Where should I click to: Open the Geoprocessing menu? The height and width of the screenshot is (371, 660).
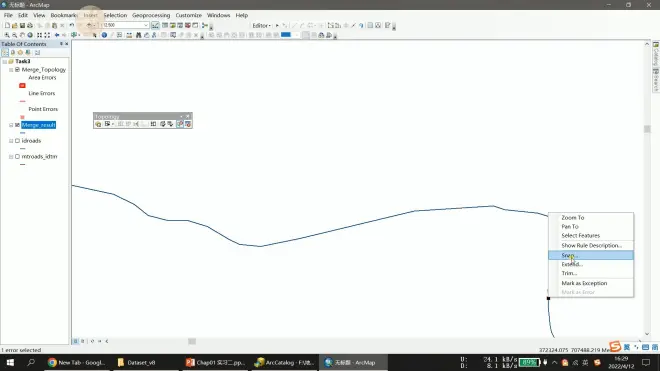151,15
